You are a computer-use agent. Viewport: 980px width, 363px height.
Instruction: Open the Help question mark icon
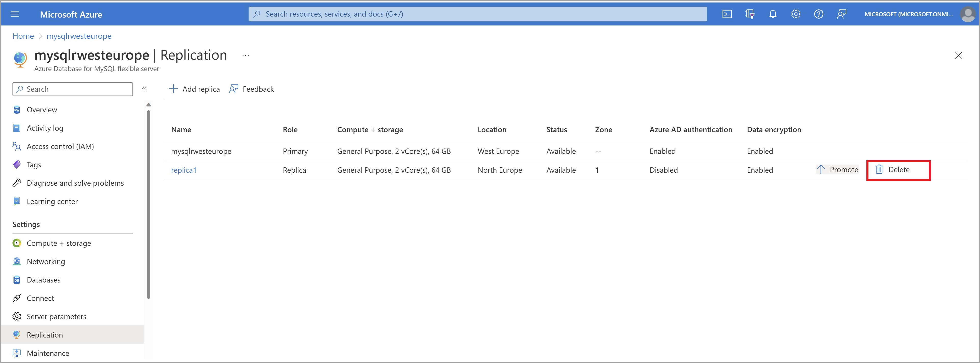pos(818,14)
